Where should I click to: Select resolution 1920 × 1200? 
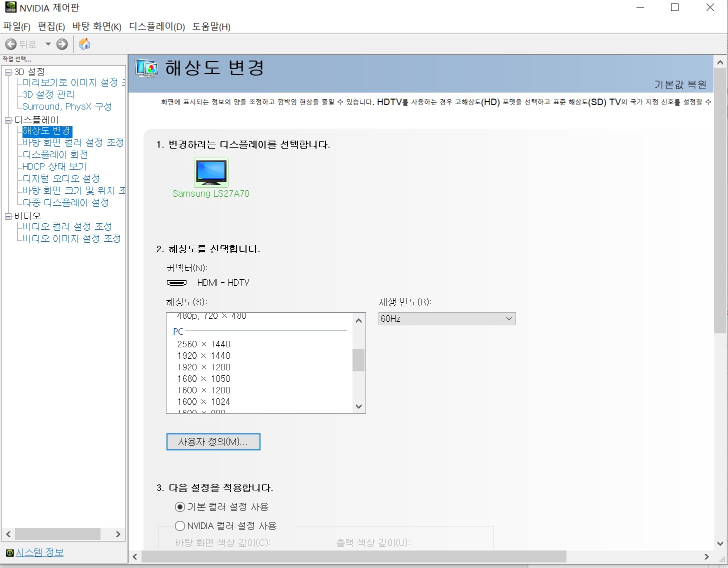click(203, 367)
